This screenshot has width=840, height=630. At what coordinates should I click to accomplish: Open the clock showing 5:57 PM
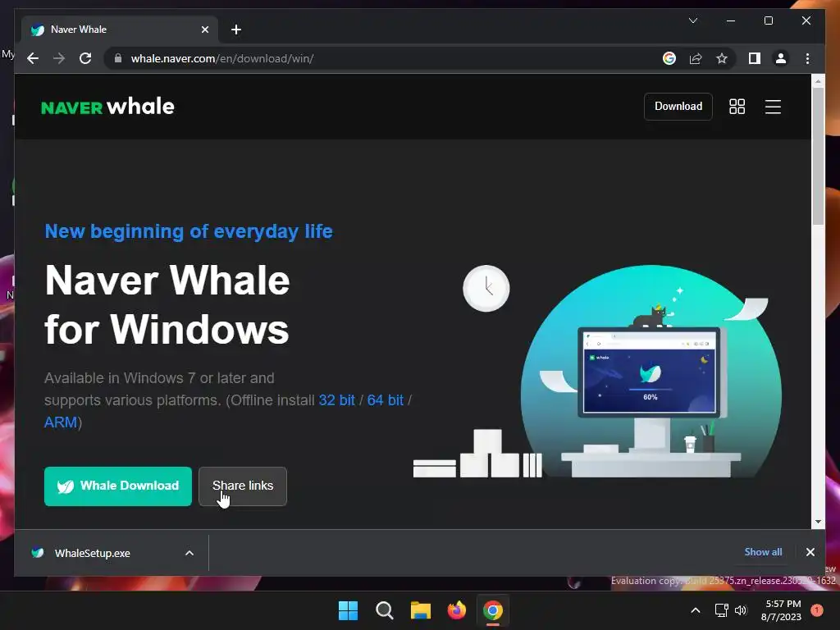click(x=781, y=610)
